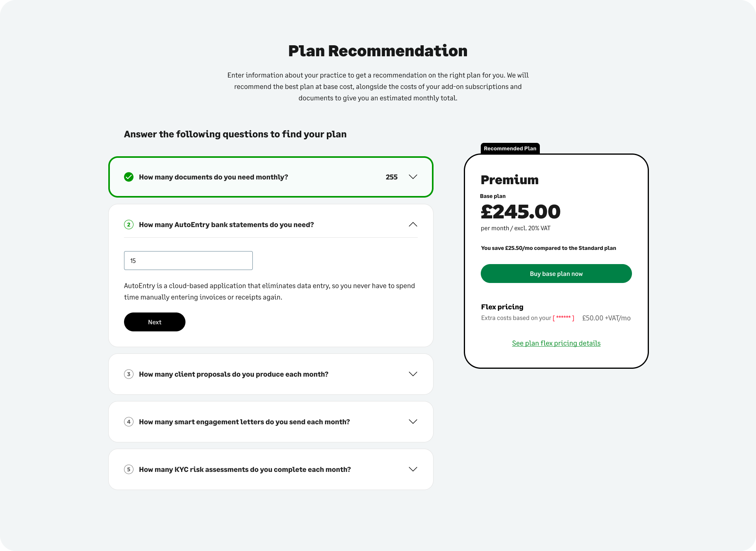Select the question 'How many AutoEntry bank statements'
This screenshot has height=551, width=756.
click(x=226, y=225)
